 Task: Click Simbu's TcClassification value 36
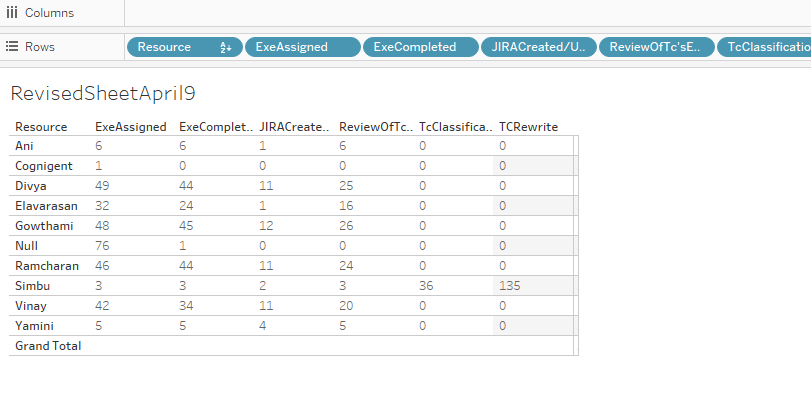[x=426, y=286]
